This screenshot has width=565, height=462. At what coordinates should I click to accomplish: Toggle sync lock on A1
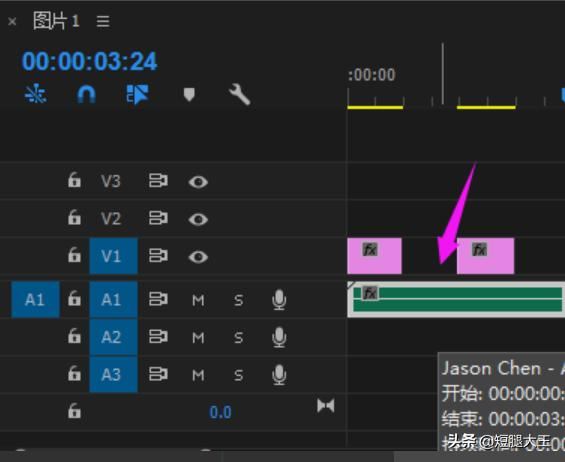(x=158, y=299)
